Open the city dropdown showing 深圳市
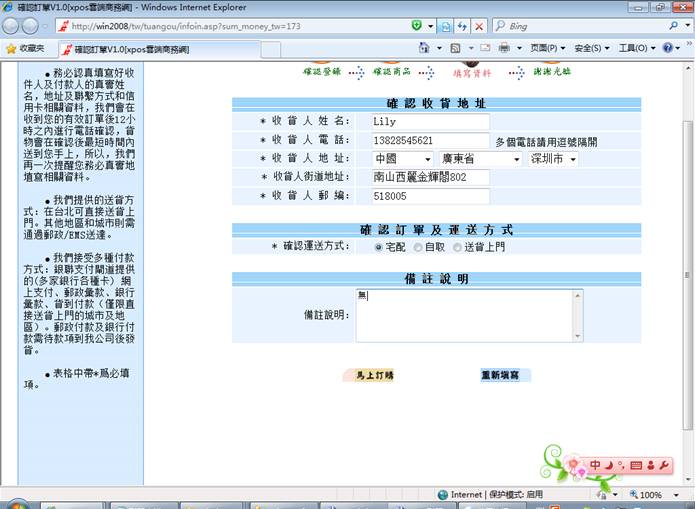The width and height of the screenshot is (695, 509). pyautogui.click(x=553, y=159)
